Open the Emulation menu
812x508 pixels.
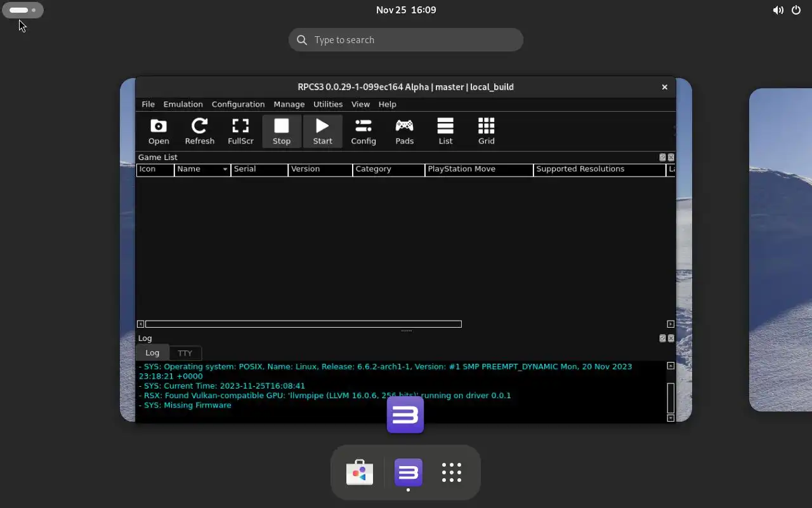(x=183, y=104)
